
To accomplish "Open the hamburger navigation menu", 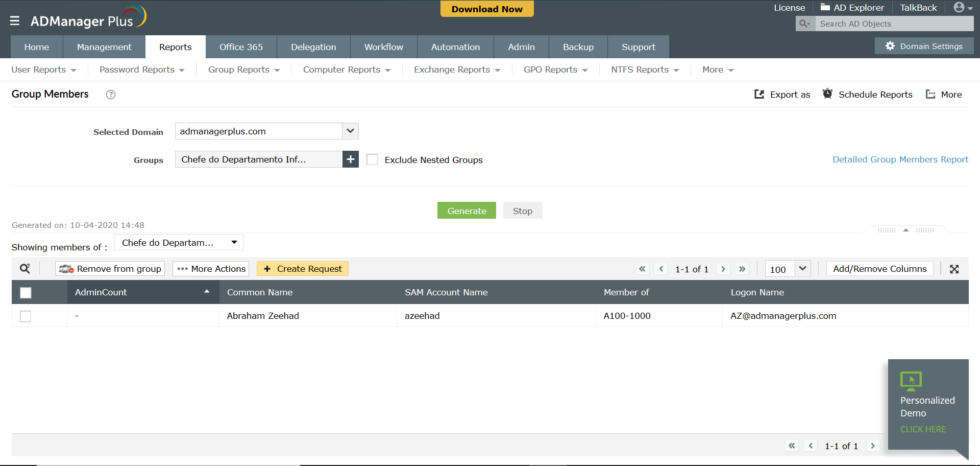I will click(x=15, y=21).
